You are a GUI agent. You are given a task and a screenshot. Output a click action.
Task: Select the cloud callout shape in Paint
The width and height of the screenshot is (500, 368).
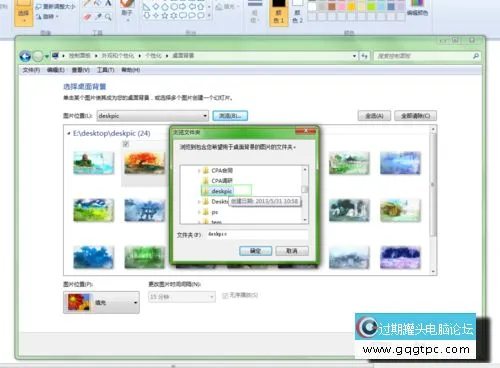click(x=201, y=15)
